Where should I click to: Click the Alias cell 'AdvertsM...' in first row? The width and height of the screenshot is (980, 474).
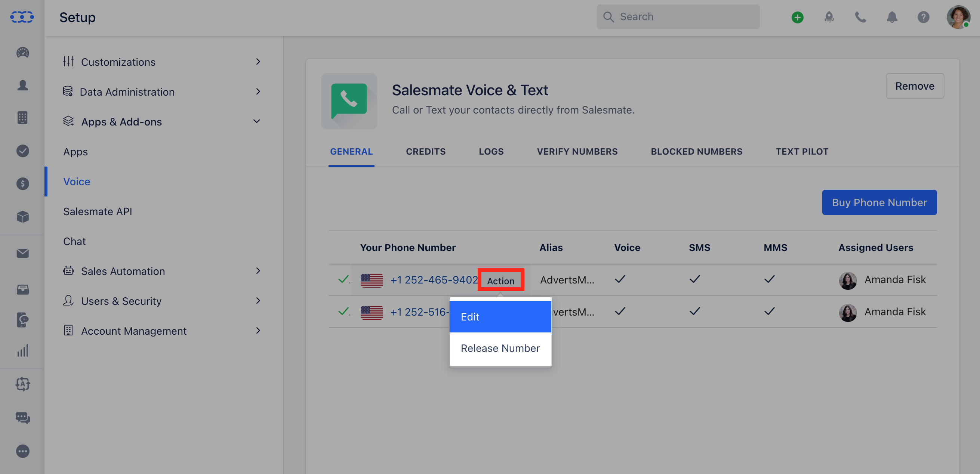point(567,280)
